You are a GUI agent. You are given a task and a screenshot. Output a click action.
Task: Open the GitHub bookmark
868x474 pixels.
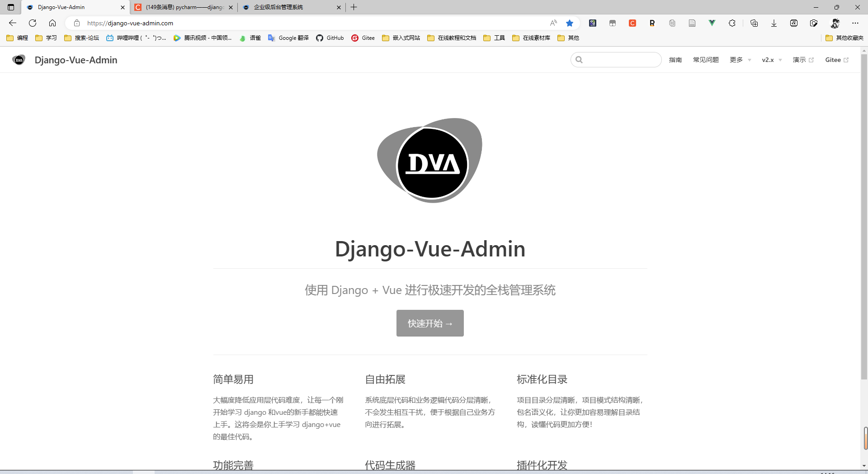[x=330, y=38]
